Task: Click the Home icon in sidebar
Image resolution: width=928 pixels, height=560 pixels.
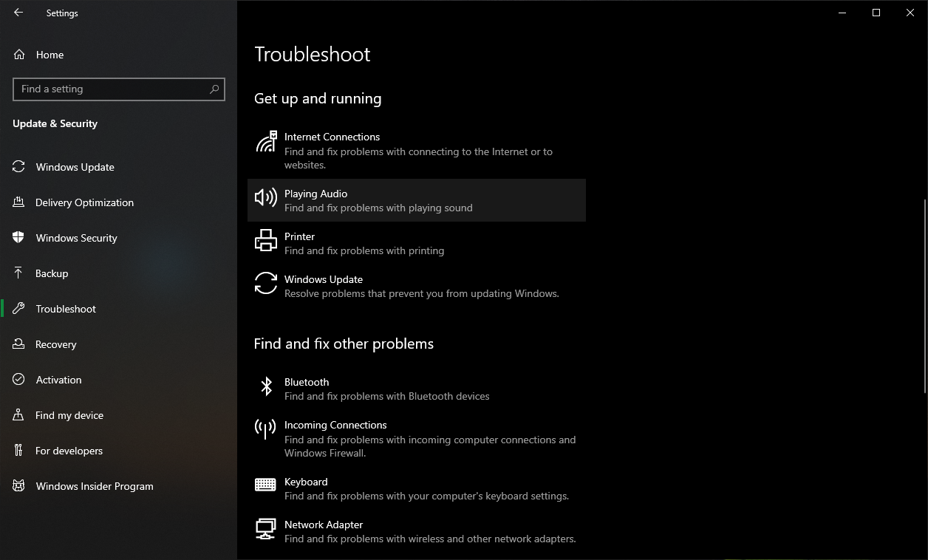Action: pos(19,55)
